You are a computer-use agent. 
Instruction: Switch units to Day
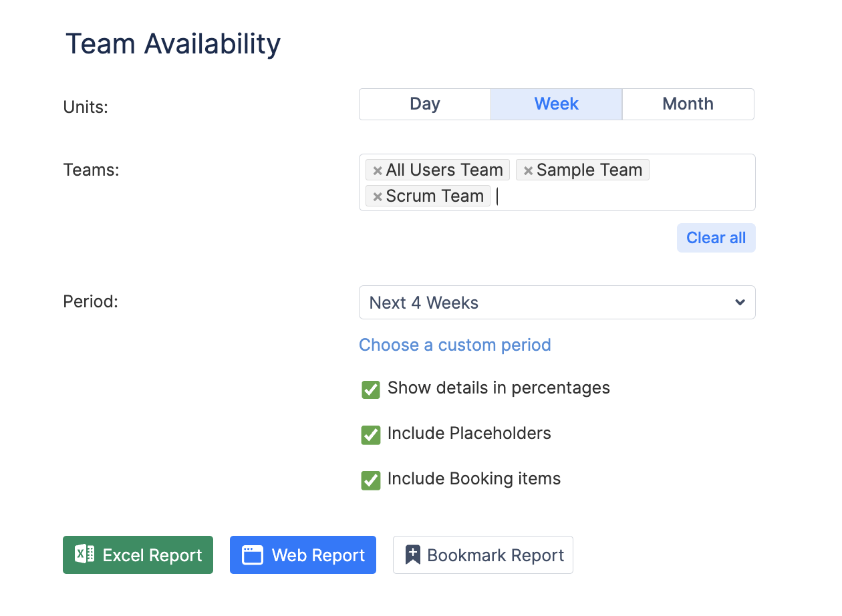pos(425,104)
